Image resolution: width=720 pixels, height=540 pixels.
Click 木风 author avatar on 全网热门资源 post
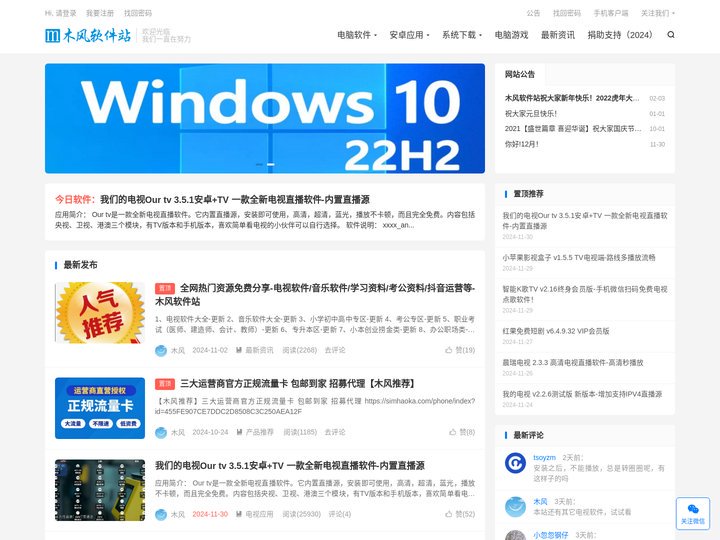click(161, 350)
